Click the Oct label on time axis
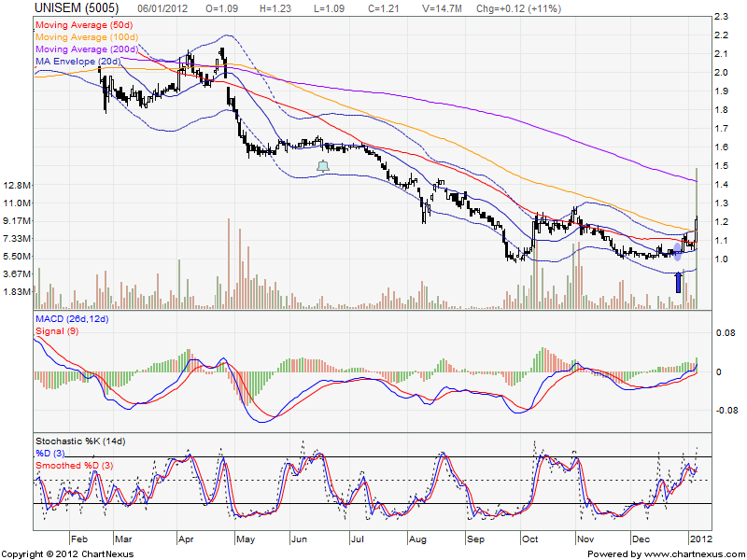This screenshot has width=747, height=560. tap(530, 539)
